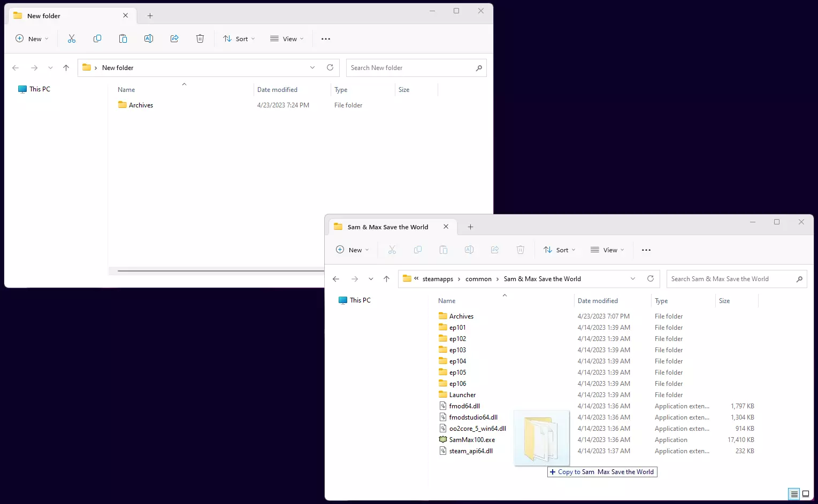Click Search Sam & Max Save the World box

pyautogui.click(x=737, y=279)
